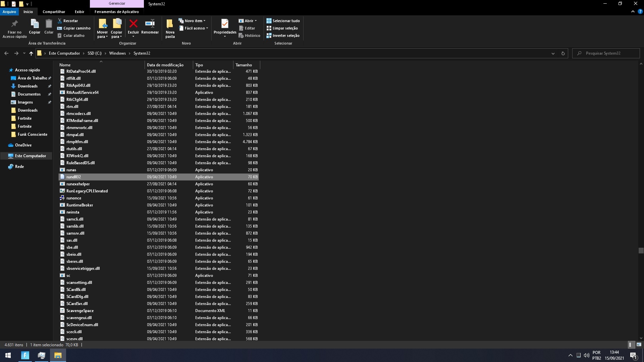Switch to large icons view toggle

(x=639, y=345)
